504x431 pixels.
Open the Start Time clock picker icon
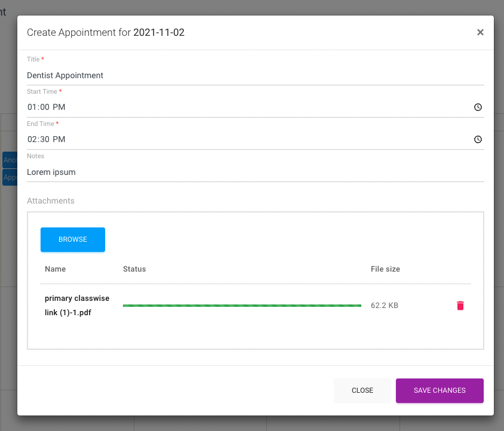pyautogui.click(x=478, y=107)
